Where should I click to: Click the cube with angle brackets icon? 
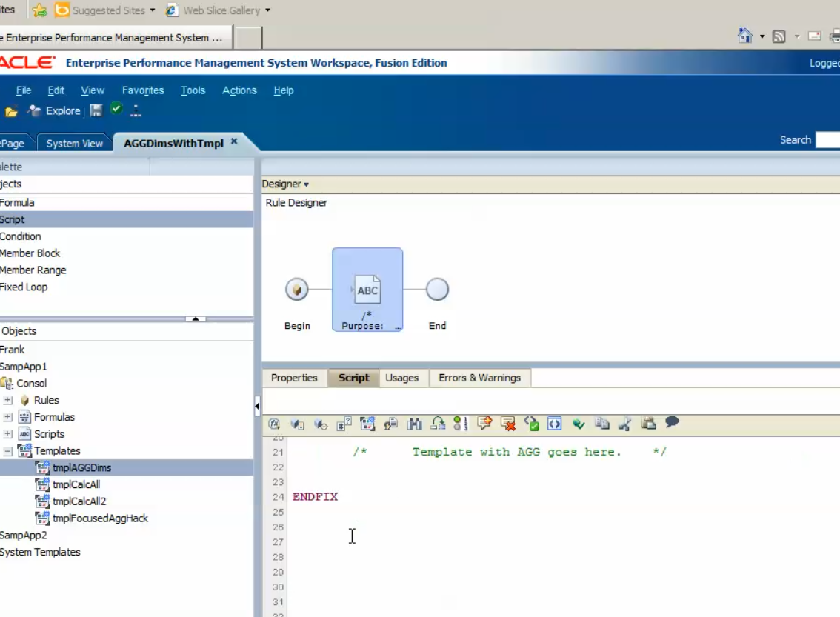tap(321, 424)
